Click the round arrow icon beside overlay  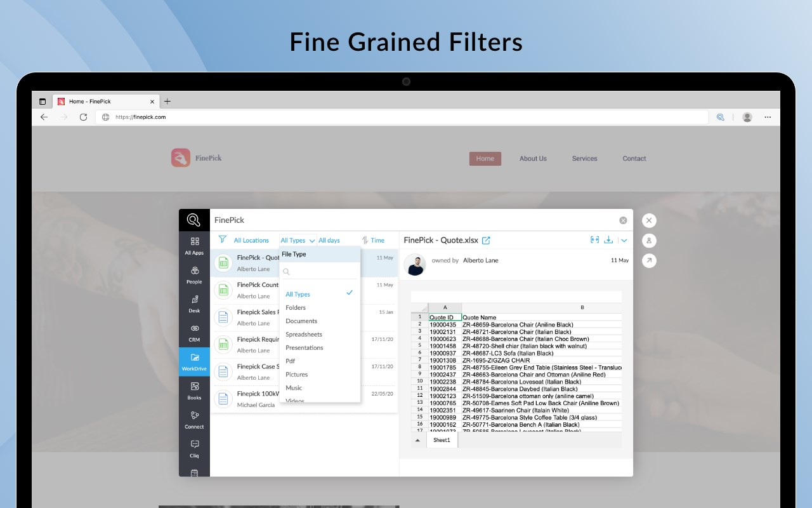649,260
